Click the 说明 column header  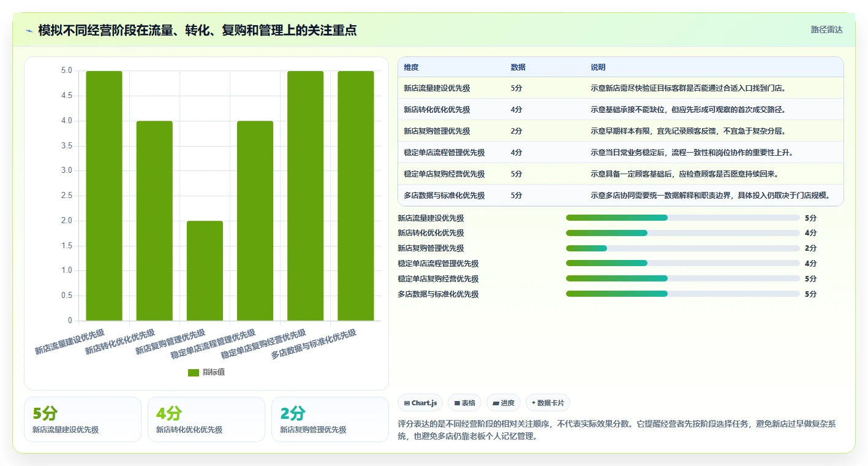point(598,67)
